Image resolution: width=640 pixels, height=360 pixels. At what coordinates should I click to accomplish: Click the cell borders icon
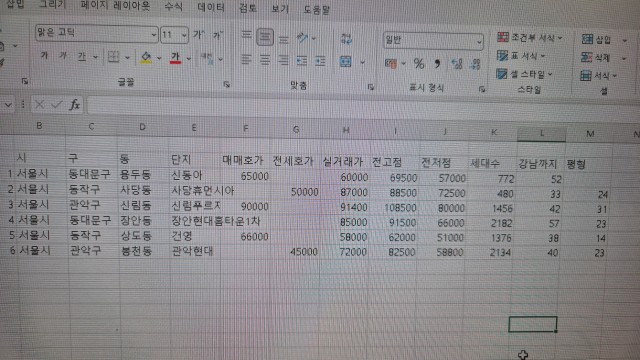113,57
